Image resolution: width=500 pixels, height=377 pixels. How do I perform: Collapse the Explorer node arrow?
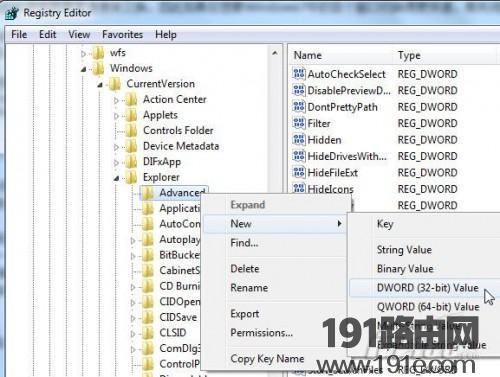pyautogui.click(x=116, y=179)
